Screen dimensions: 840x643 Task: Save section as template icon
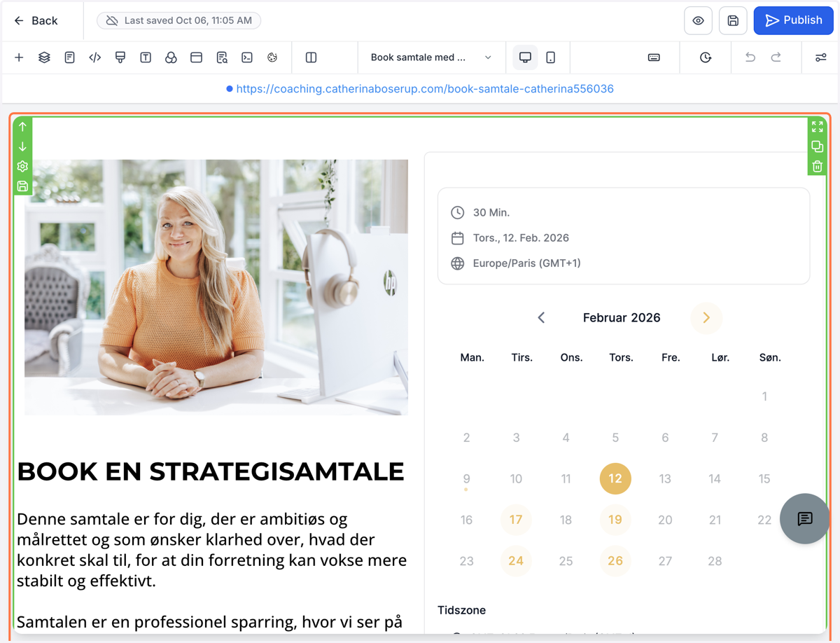pyautogui.click(x=22, y=186)
